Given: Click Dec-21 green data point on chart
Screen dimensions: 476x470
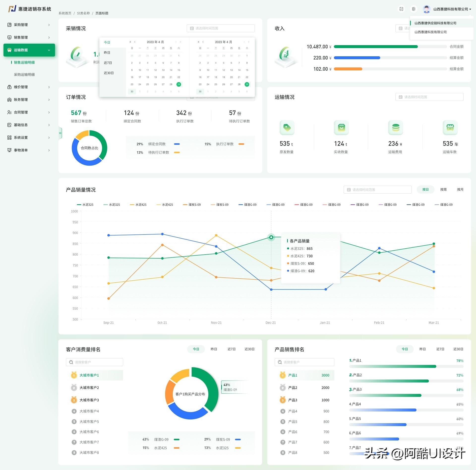Looking at the screenshot, I should (x=271, y=237).
